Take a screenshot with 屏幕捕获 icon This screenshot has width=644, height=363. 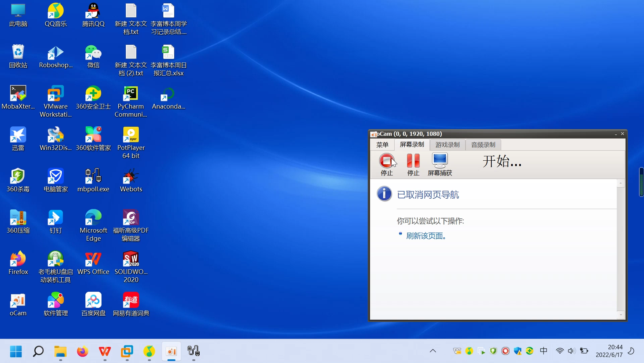click(440, 161)
